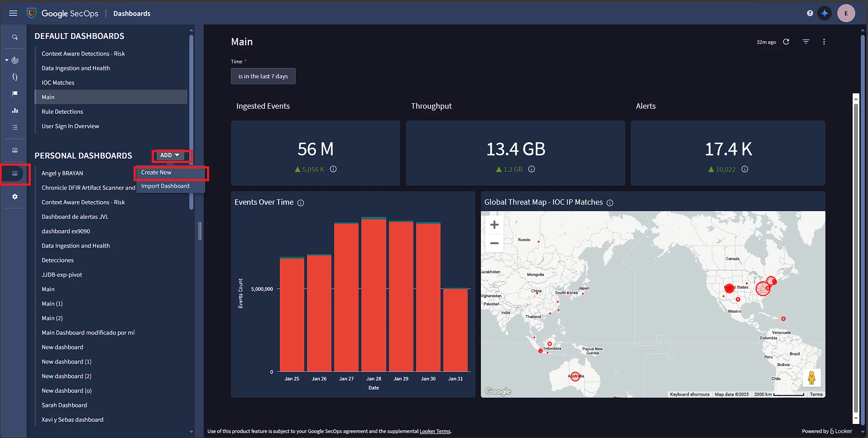Open the Rule Detections dashboard
The height and width of the screenshot is (438, 868).
click(x=62, y=111)
